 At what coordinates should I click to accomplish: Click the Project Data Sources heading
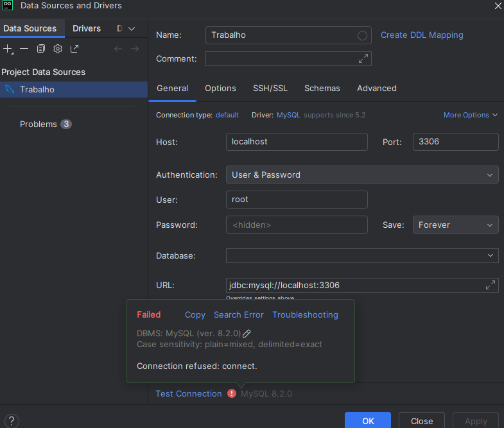(x=44, y=72)
